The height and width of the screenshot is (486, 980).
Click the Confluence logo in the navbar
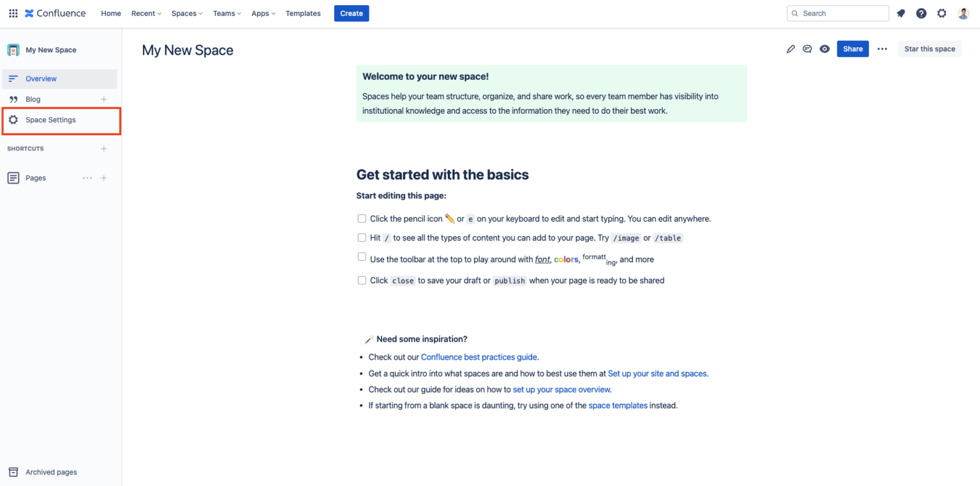click(55, 13)
